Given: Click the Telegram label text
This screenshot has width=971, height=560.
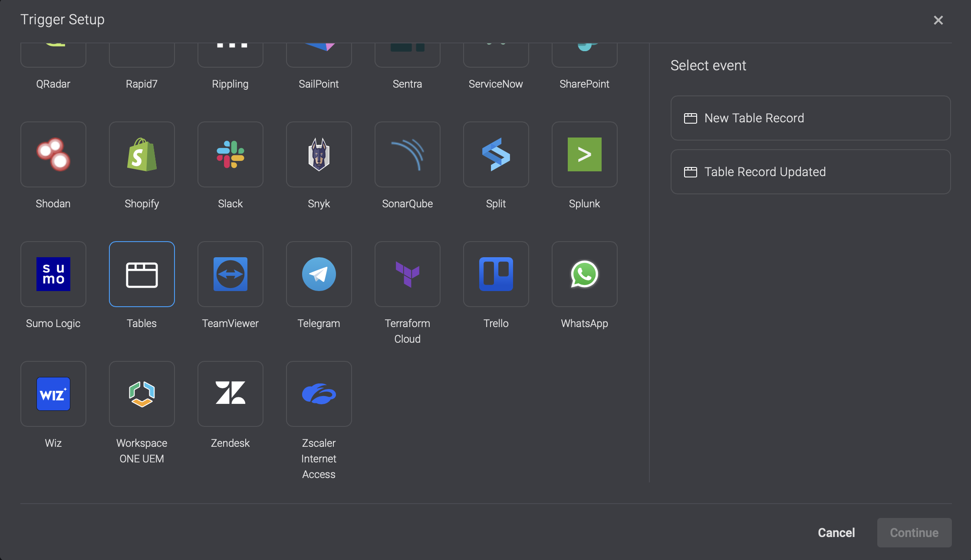Looking at the screenshot, I should tap(319, 324).
